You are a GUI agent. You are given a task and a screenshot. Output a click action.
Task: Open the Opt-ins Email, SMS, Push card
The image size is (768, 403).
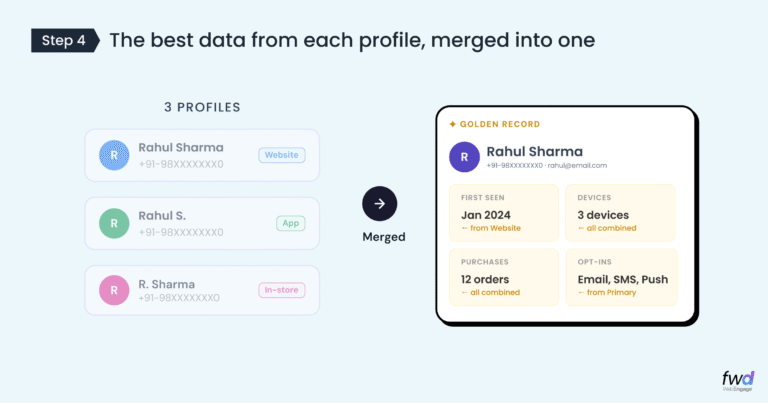(620, 277)
